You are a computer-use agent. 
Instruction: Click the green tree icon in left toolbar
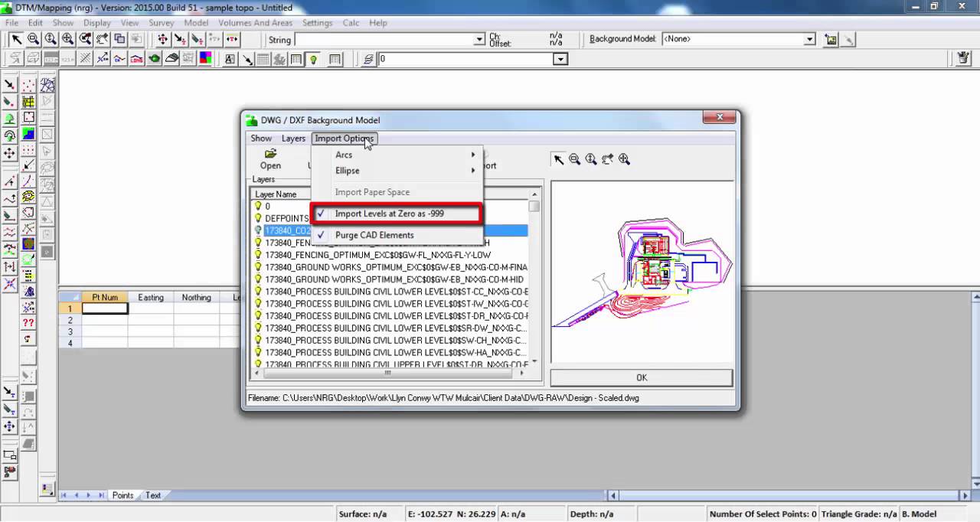click(10, 119)
